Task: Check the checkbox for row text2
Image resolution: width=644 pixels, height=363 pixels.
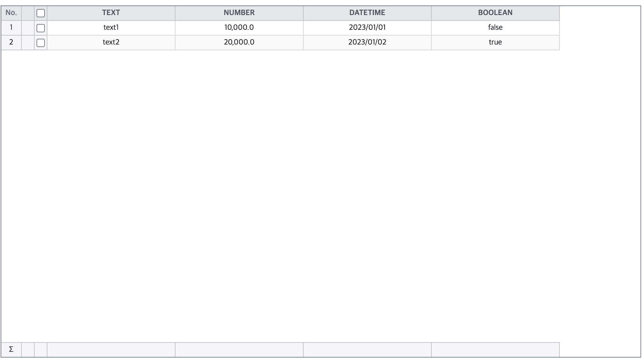Action: click(41, 43)
